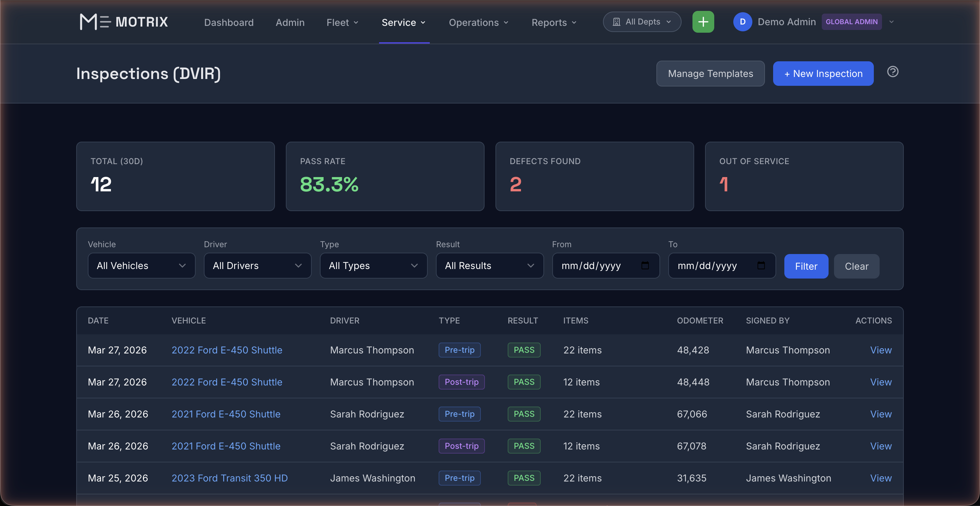980x506 pixels.
Task: Open the Fleet menu
Action: pyautogui.click(x=342, y=22)
